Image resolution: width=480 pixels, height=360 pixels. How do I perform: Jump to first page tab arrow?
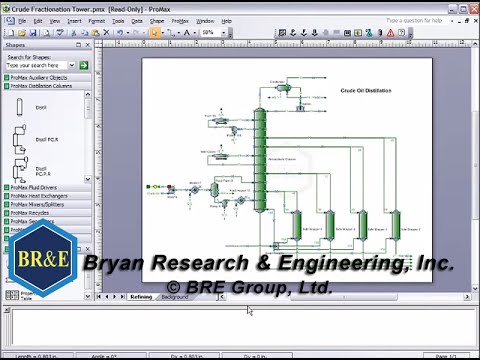(x=99, y=296)
